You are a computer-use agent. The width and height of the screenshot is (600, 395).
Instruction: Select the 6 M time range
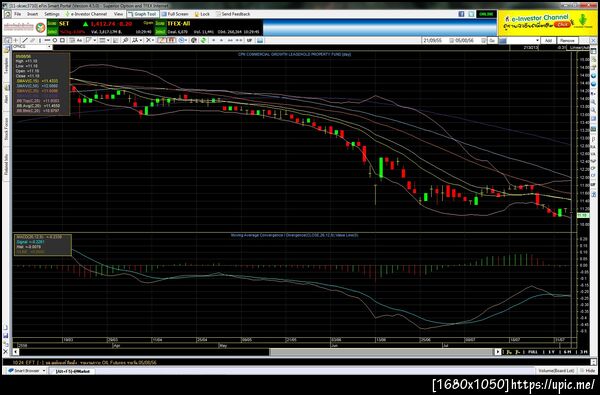[566, 351]
